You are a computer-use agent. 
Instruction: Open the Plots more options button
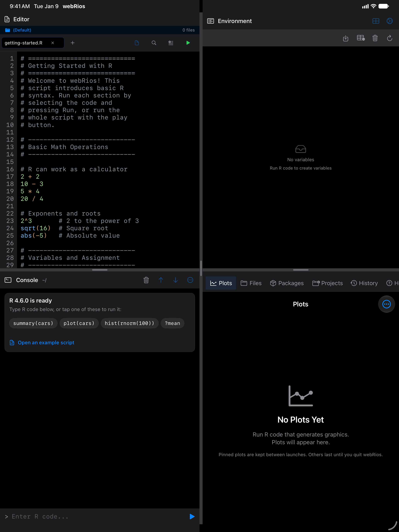(386, 304)
